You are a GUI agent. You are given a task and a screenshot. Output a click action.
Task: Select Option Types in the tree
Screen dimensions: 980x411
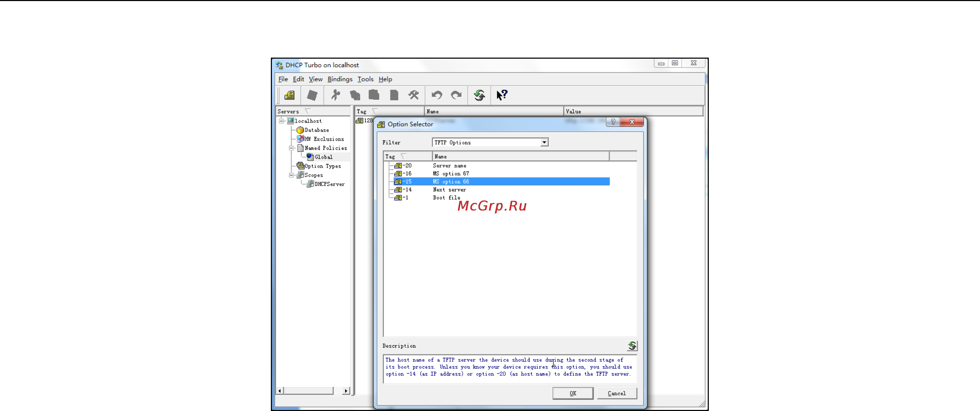pyautogui.click(x=323, y=166)
